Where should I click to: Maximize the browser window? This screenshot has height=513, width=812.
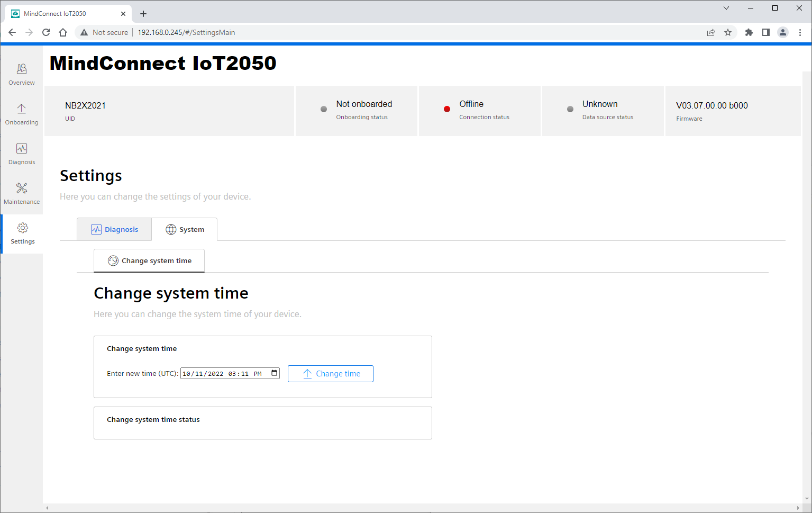point(775,8)
